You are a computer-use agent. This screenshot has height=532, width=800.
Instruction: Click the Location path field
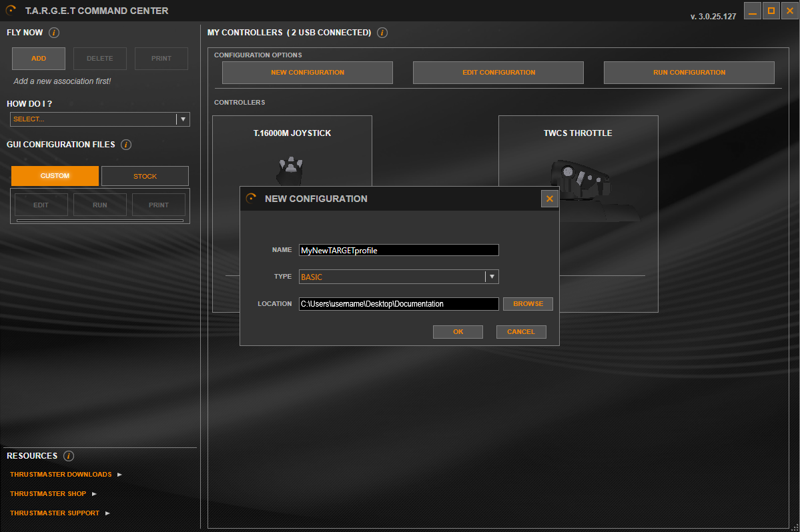398,304
